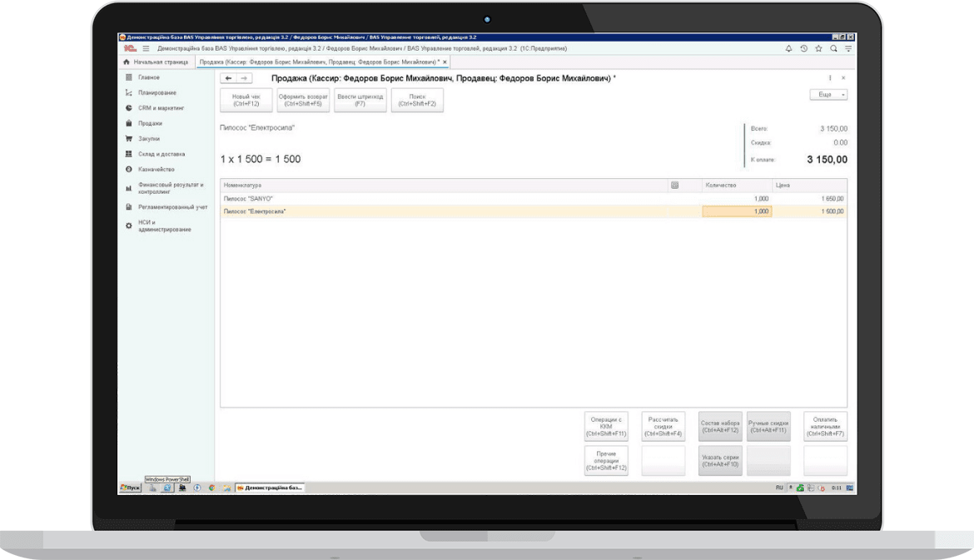Screen dimensions: 974x560
Task: Open the history clock icon
Action: (x=804, y=49)
